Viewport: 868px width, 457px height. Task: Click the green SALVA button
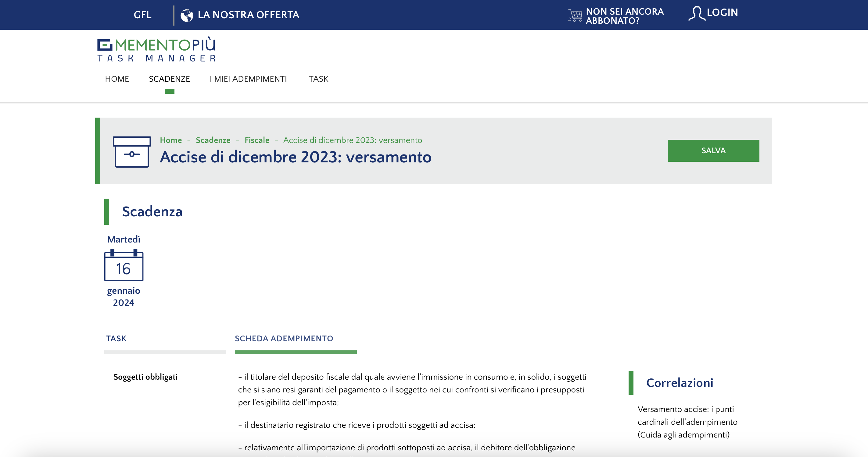[713, 151]
